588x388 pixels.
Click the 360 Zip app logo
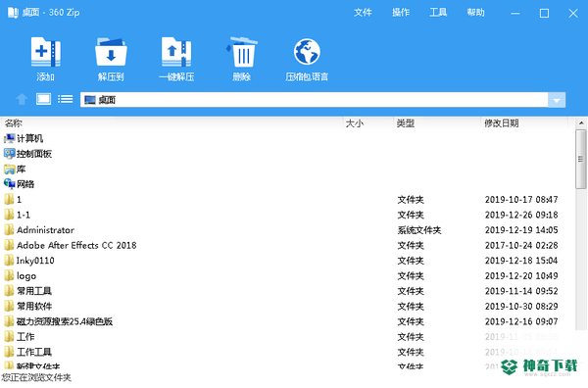coord(13,13)
